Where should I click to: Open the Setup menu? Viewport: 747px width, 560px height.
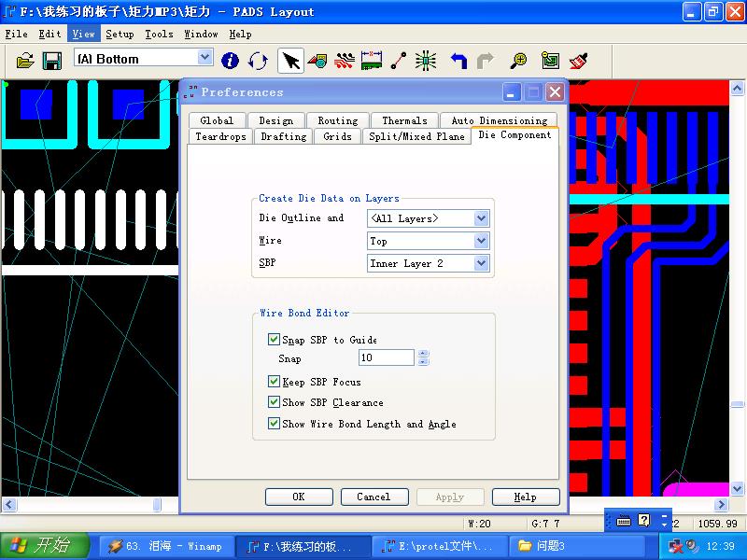[120, 34]
